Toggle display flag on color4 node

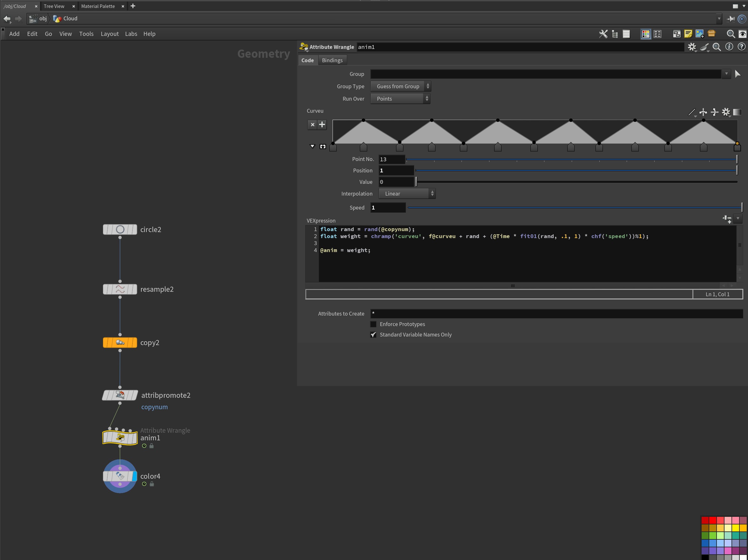point(134,476)
